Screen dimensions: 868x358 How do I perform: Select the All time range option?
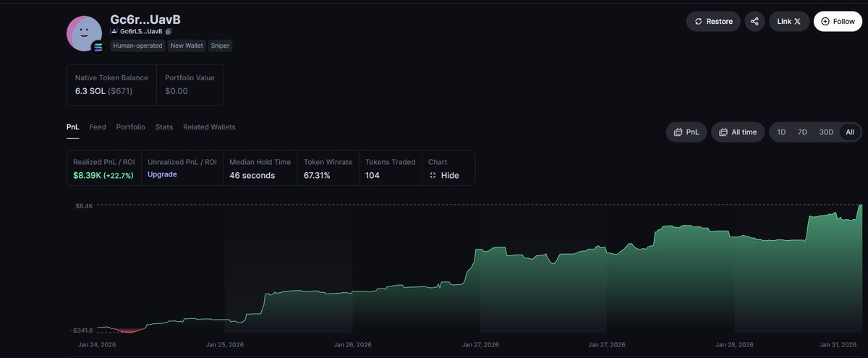coord(850,132)
